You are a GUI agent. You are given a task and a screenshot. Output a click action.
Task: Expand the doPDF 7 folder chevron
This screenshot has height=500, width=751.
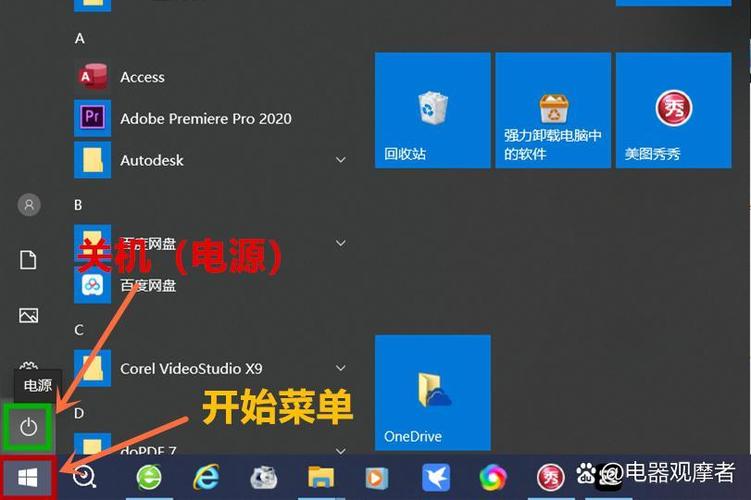[x=341, y=451]
